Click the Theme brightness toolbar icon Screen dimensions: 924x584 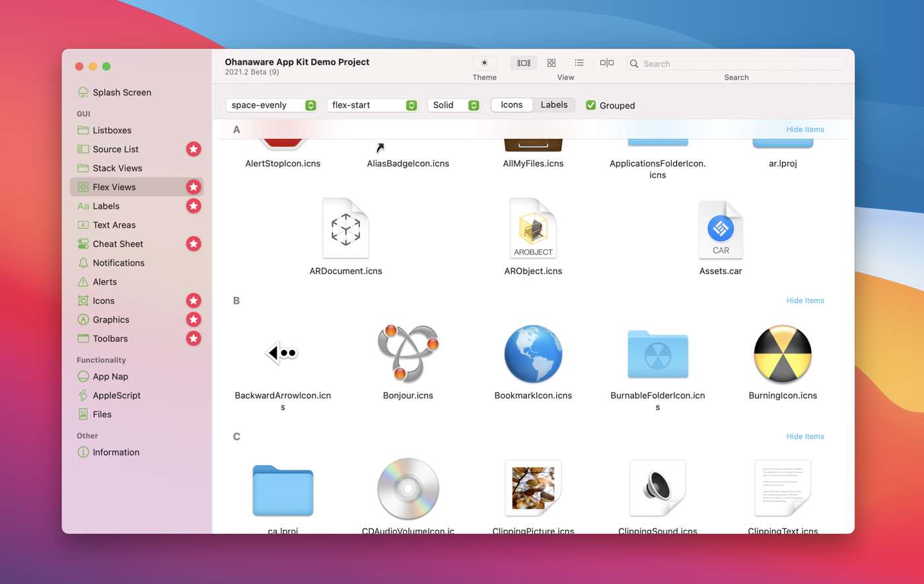[484, 63]
